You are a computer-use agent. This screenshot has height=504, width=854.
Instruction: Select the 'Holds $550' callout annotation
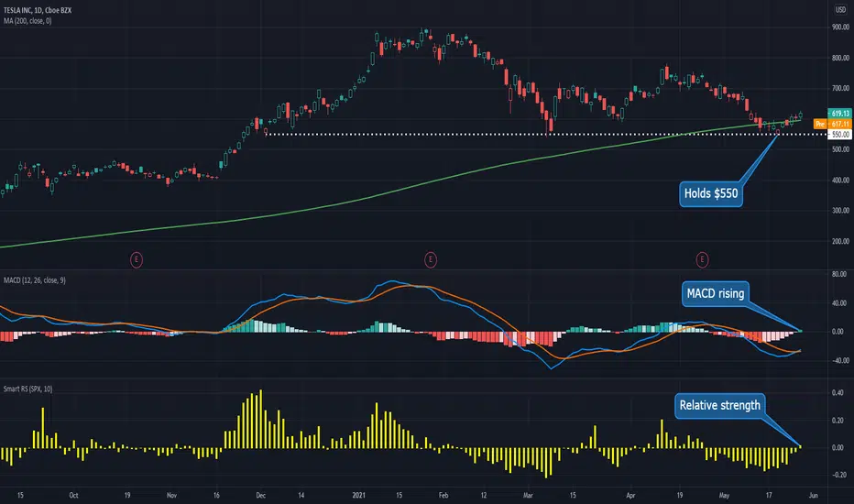coord(711,193)
